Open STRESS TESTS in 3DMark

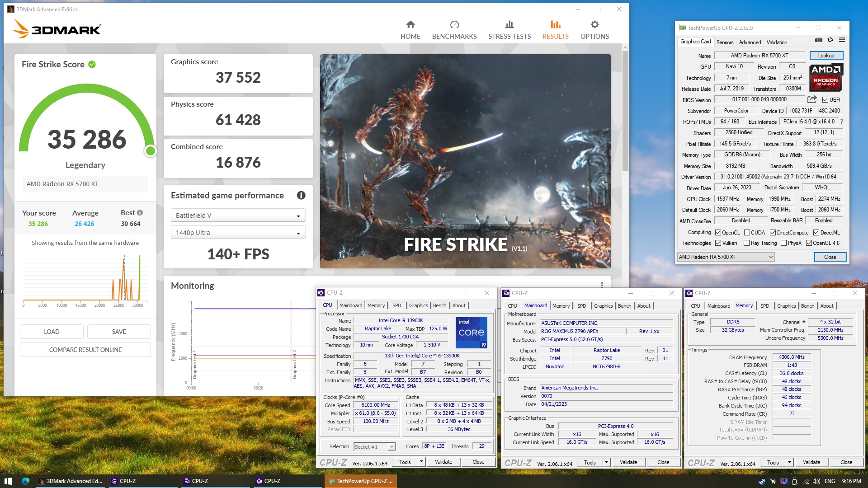pyautogui.click(x=509, y=30)
